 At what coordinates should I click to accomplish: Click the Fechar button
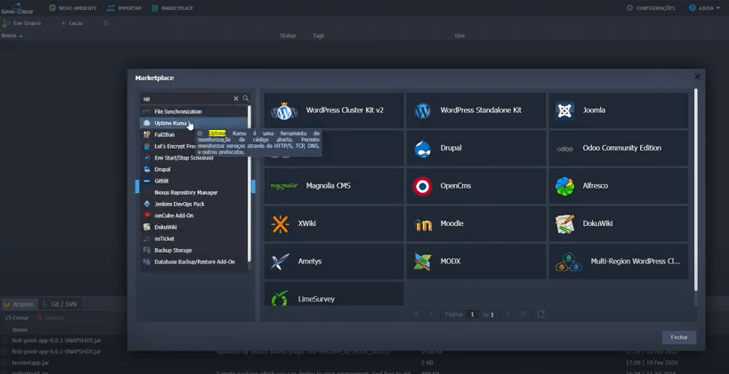click(679, 337)
